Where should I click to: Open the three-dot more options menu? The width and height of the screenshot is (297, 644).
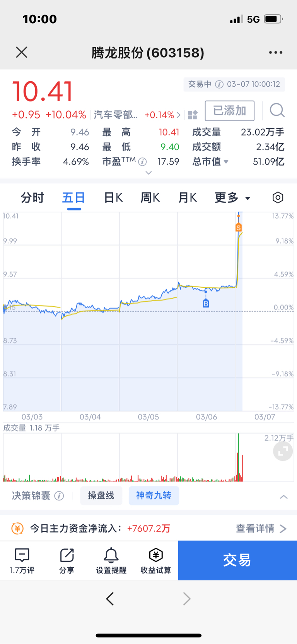click(276, 52)
